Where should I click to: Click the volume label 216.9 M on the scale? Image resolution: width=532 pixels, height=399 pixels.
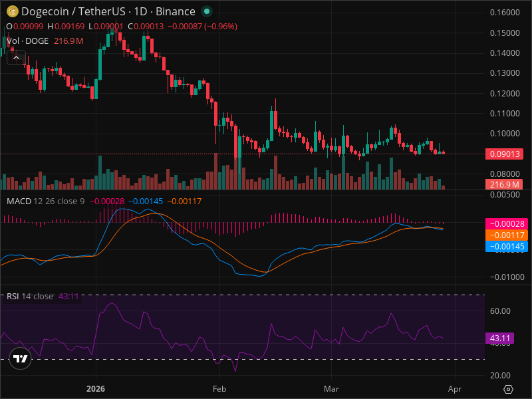505,185
